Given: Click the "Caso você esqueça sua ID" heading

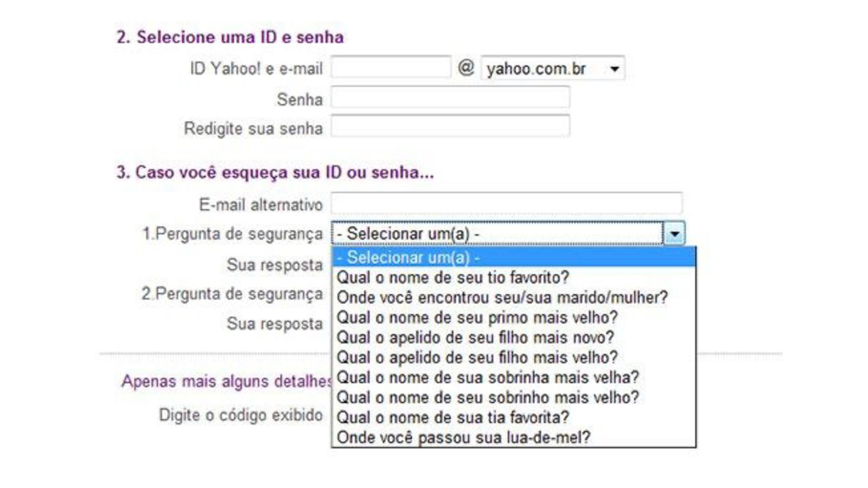Looking at the screenshot, I should tap(275, 173).
